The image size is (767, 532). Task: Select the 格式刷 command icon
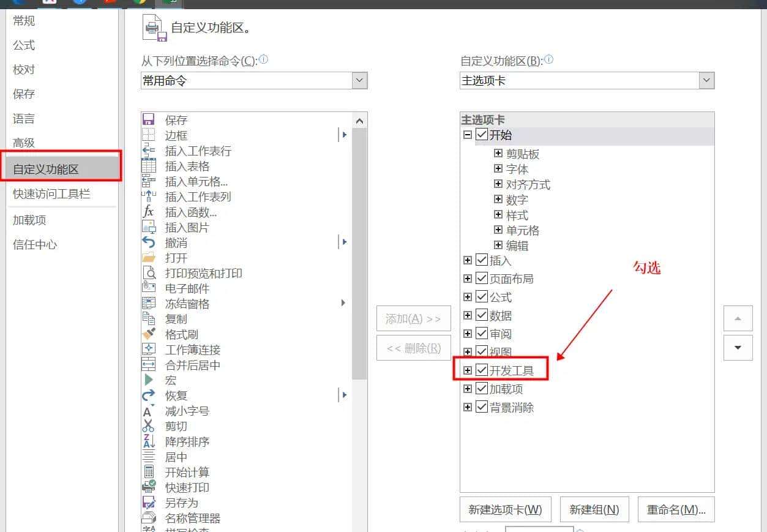(149, 334)
